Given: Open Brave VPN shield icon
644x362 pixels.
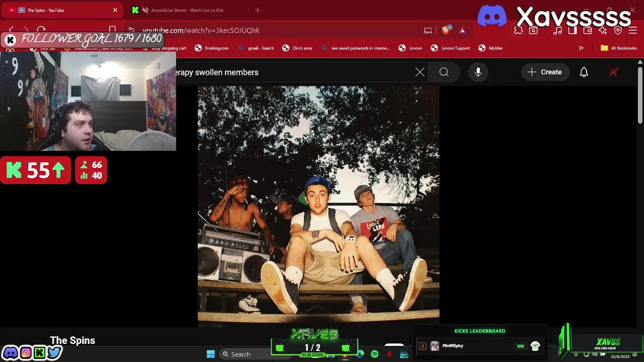Looking at the screenshot, I should [618, 31].
